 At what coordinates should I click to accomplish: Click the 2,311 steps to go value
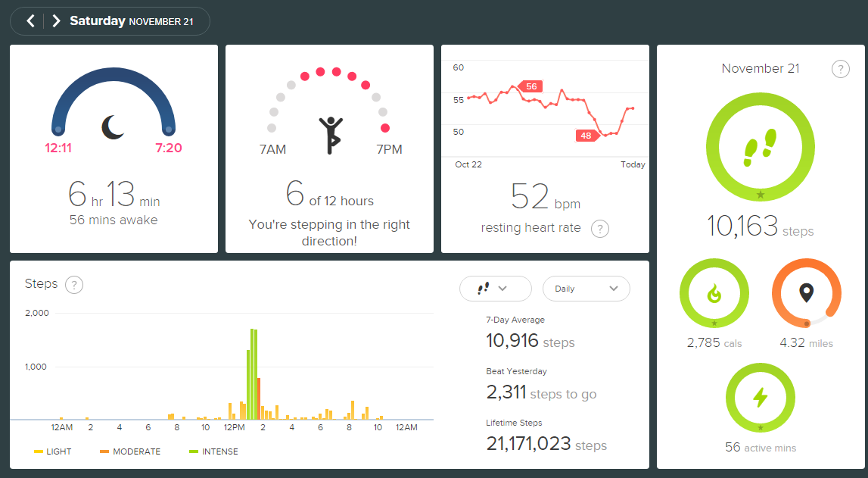[x=541, y=392]
